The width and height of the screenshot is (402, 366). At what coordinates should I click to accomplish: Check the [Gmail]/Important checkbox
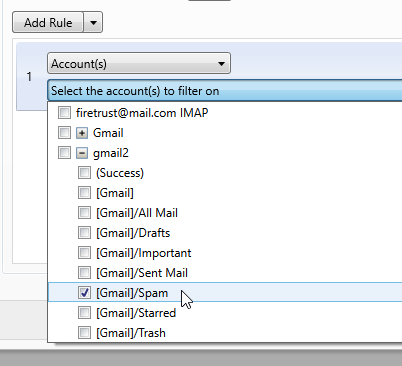coord(84,253)
